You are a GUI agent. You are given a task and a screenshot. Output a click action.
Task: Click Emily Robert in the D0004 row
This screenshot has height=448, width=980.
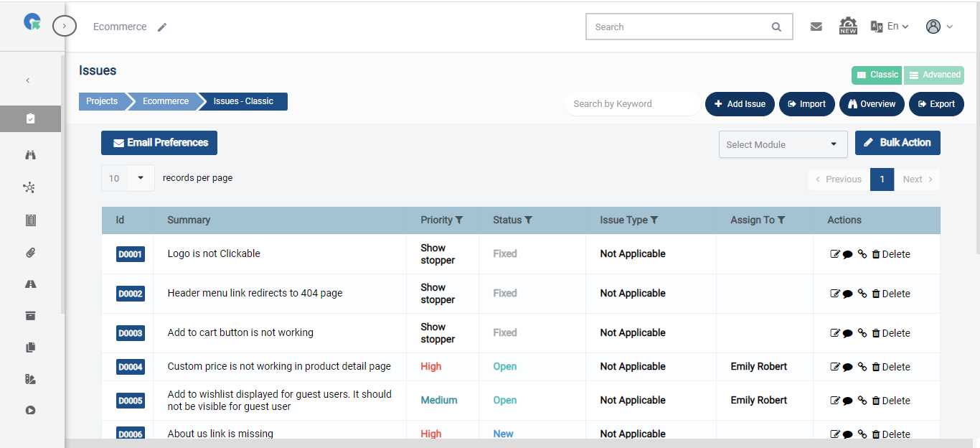pos(759,366)
